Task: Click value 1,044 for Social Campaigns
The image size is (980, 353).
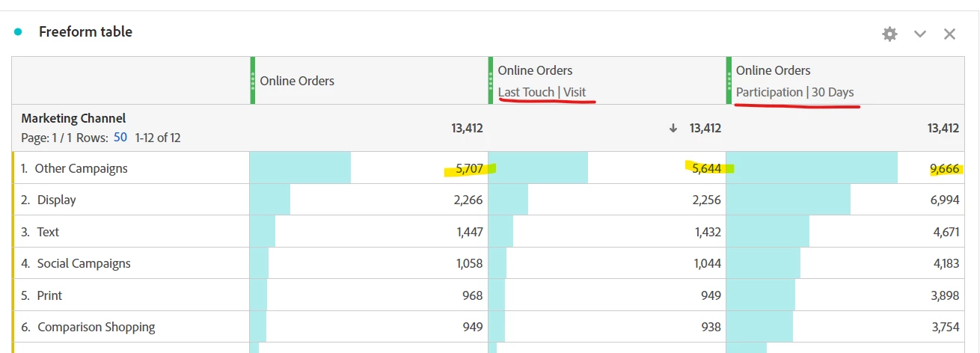Action: (x=708, y=263)
